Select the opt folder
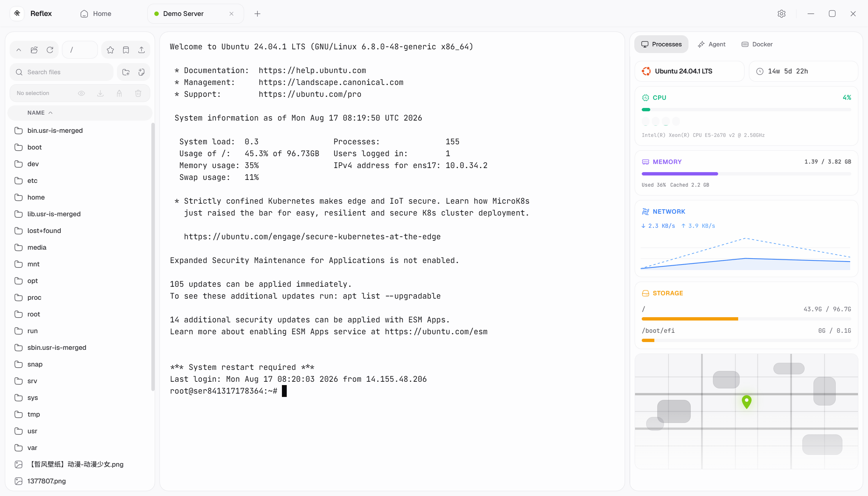The height and width of the screenshot is (496, 868). 80,281
